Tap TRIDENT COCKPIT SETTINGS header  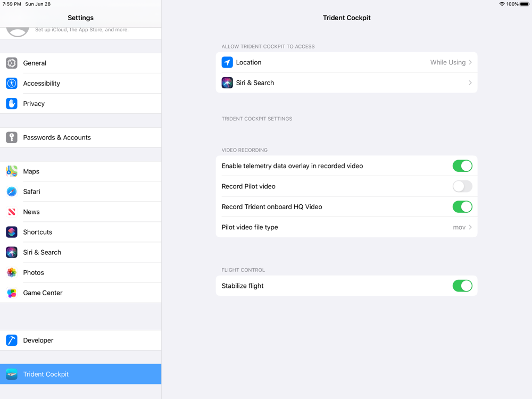click(257, 119)
